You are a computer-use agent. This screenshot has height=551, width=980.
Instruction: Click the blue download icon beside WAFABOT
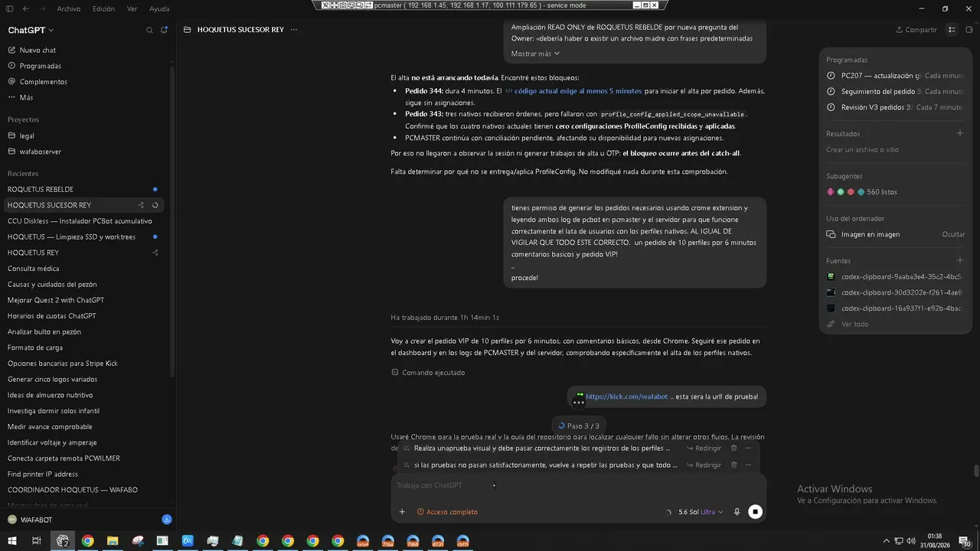tap(167, 520)
